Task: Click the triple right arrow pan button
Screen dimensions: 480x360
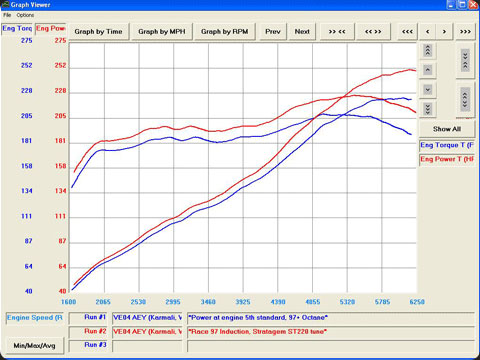Action: click(465, 32)
